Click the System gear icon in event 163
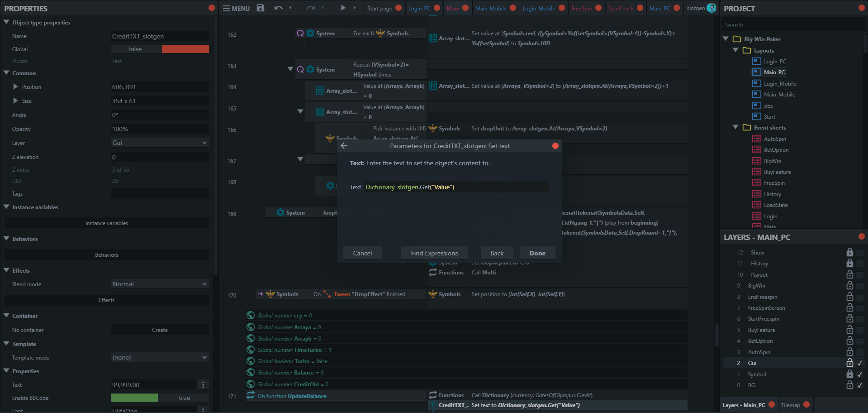The height and width of the screenshot is (413, 868). [310, 69]
